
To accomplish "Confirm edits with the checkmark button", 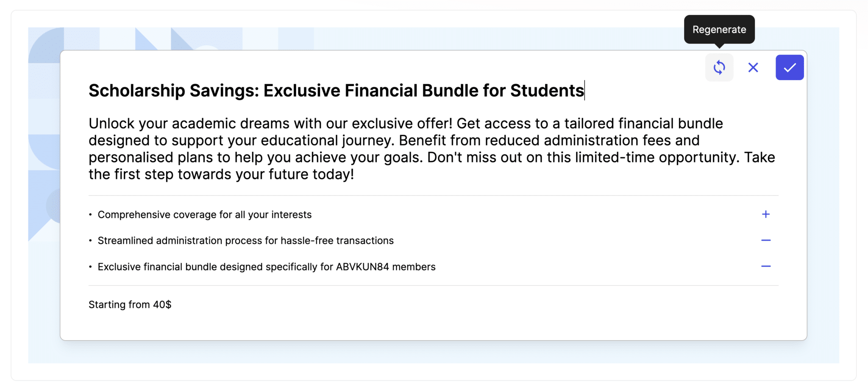I will click(790, 67).
